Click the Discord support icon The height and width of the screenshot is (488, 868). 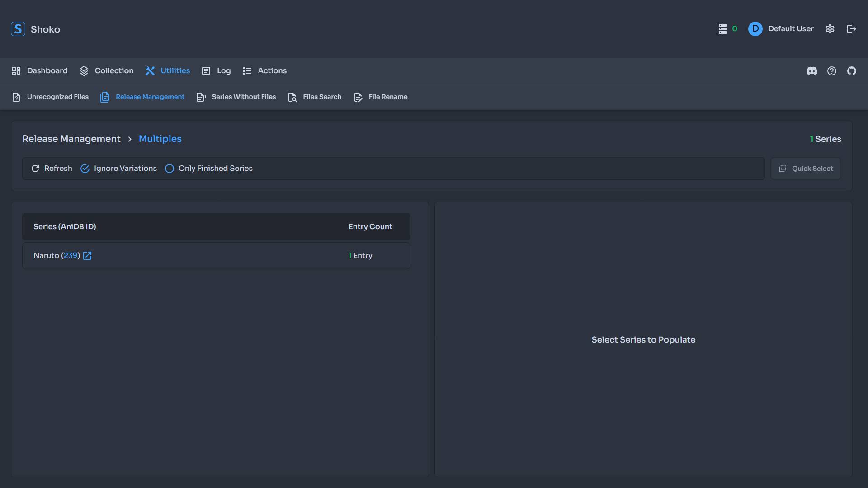coord(812,71)
